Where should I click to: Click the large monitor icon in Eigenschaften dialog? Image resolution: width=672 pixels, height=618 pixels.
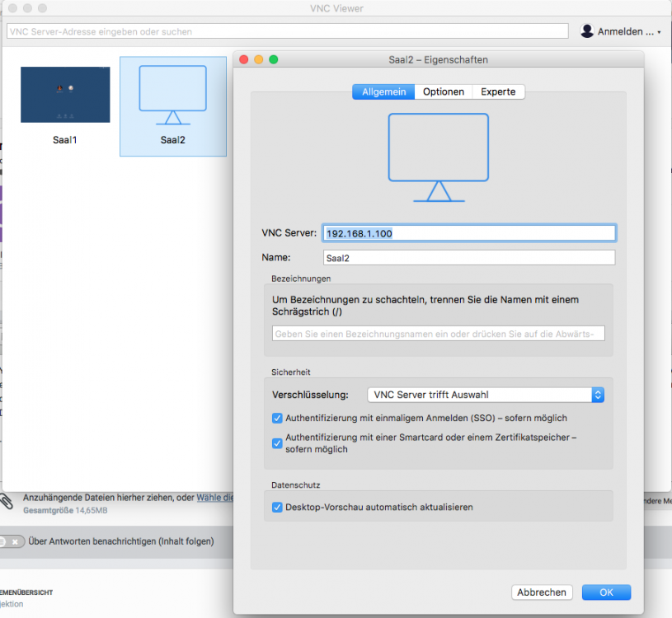click(438, 157)
